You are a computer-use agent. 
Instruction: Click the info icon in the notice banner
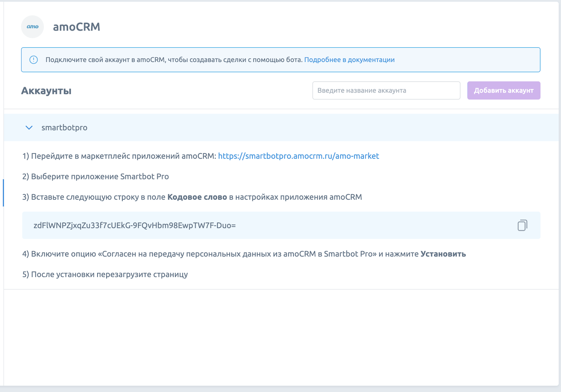[x=34, y=60]
